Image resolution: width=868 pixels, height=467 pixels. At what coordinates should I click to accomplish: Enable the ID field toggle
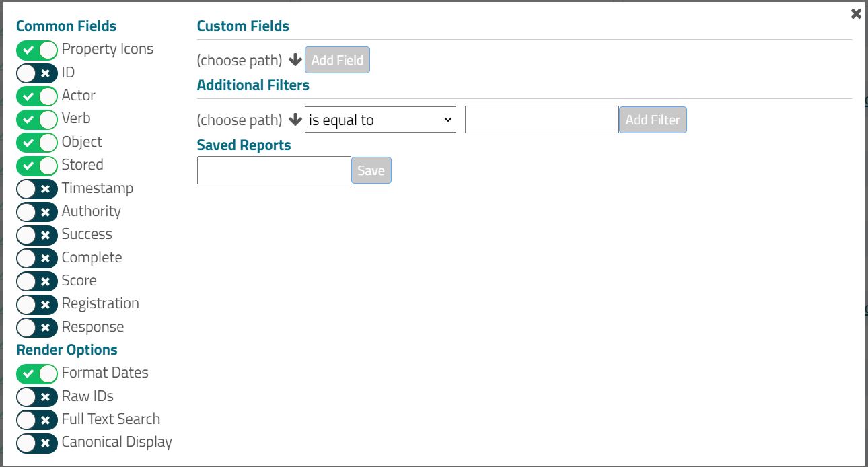tap(37, 73)
